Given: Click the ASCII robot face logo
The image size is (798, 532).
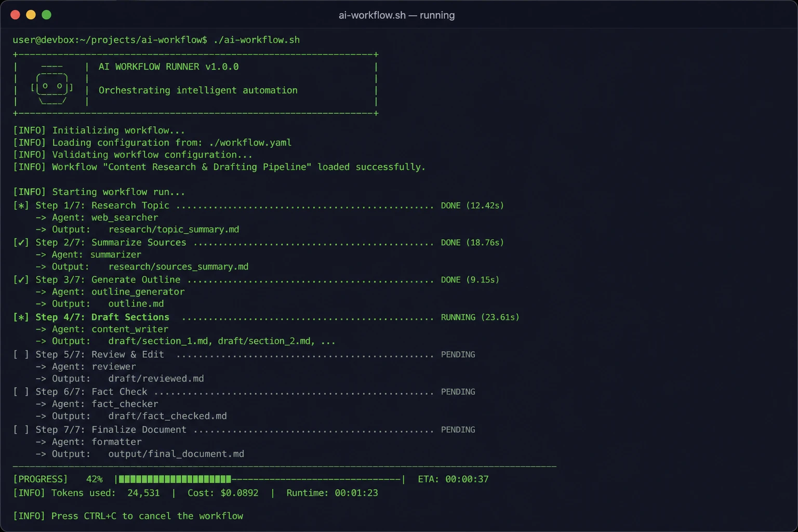Looking at the screenshot, I should [x=52, y=86].
